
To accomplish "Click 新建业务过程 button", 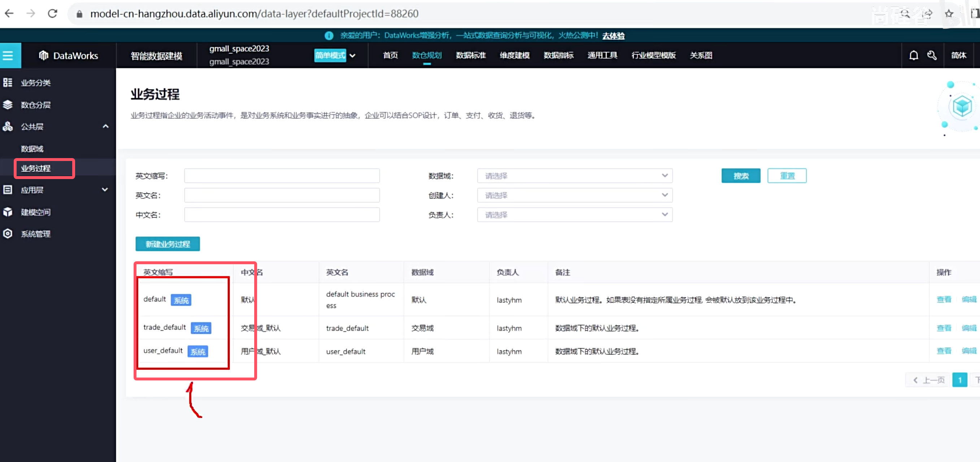I will pyautogui.click(x=168, y=244).
